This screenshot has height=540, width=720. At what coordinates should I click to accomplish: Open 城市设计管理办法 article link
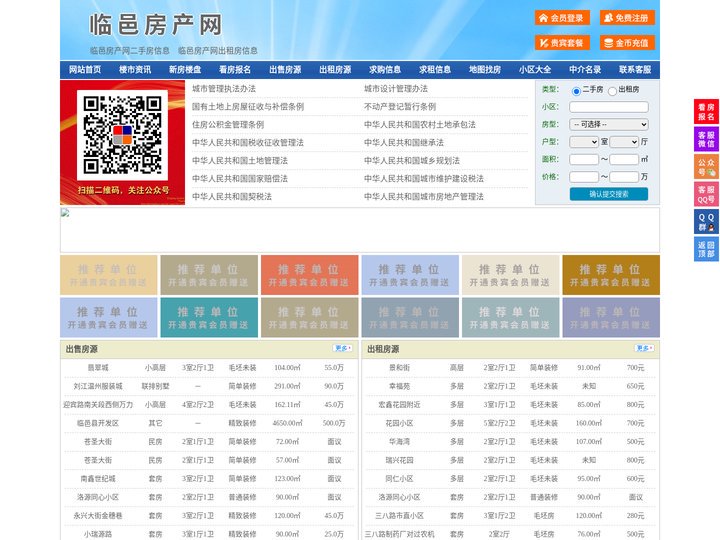click(396, 89)
